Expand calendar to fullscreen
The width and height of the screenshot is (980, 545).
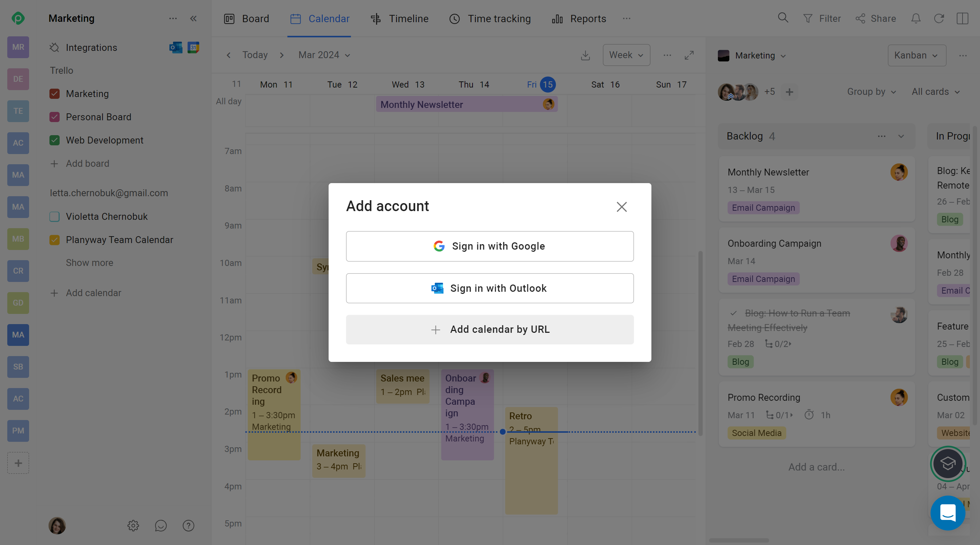[689, 56]
